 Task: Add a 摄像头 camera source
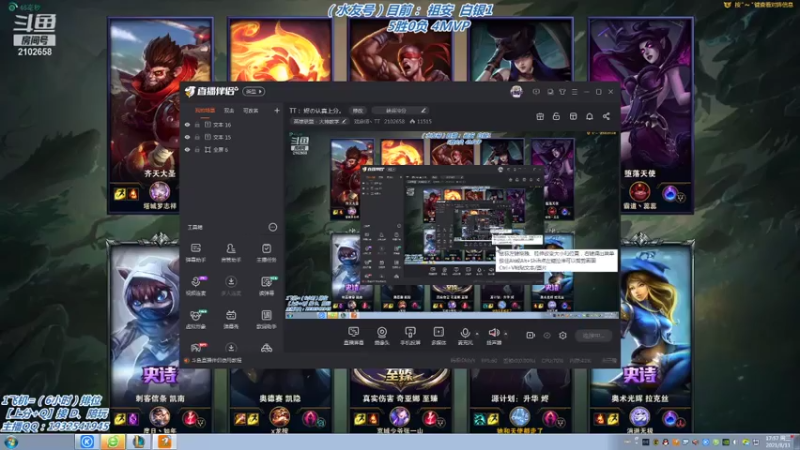tap(382, 336)
